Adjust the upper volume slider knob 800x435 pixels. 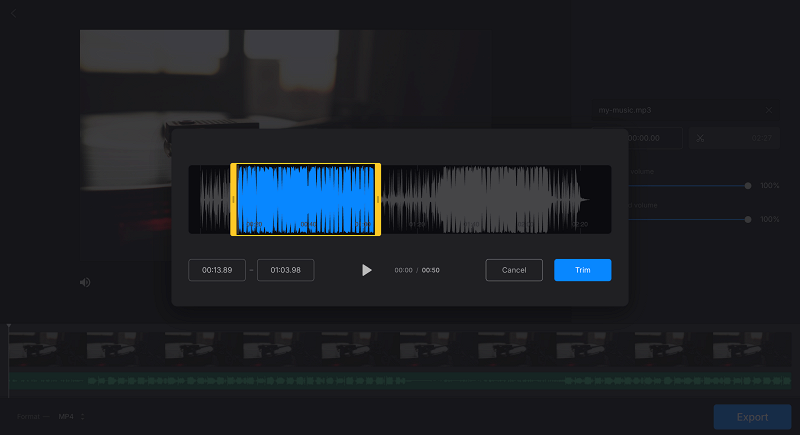[x=748, y=186]
